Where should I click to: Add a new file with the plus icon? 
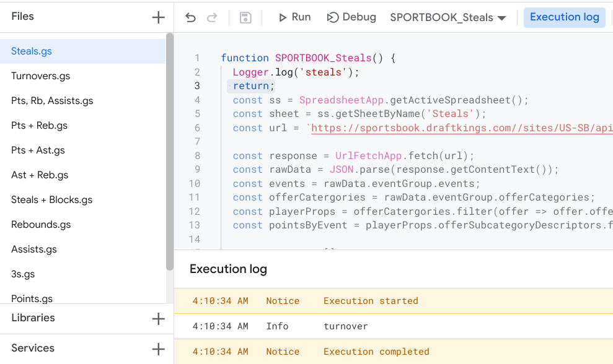(x=158, y=17)
